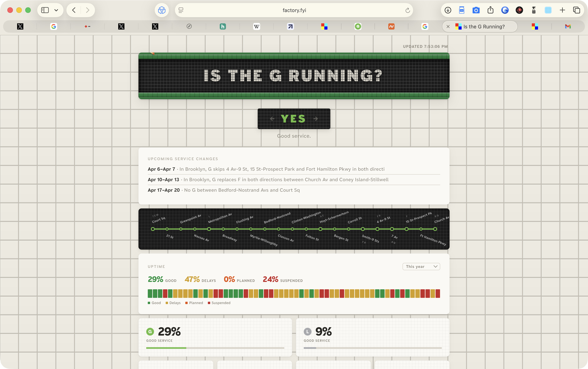The image size is (588, 369).
Task: Click the gray L line badge
Action: pos(308,332)
